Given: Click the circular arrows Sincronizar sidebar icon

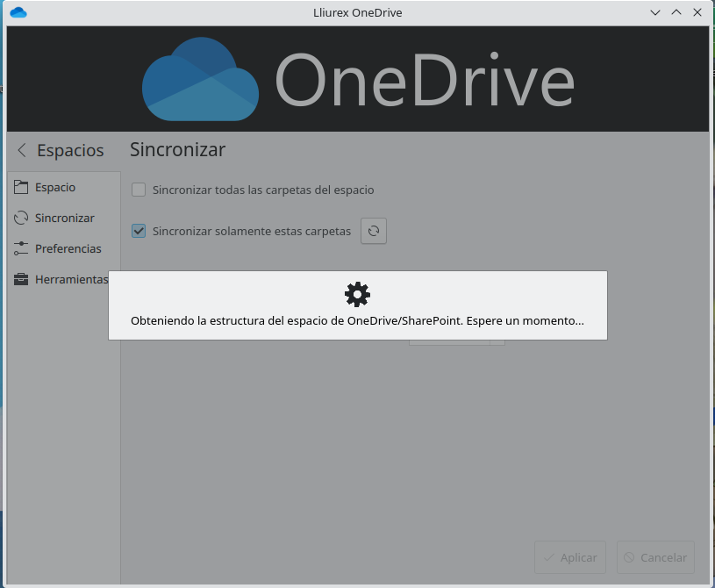Looking at the screenshot, I should [x=21, y=218].
